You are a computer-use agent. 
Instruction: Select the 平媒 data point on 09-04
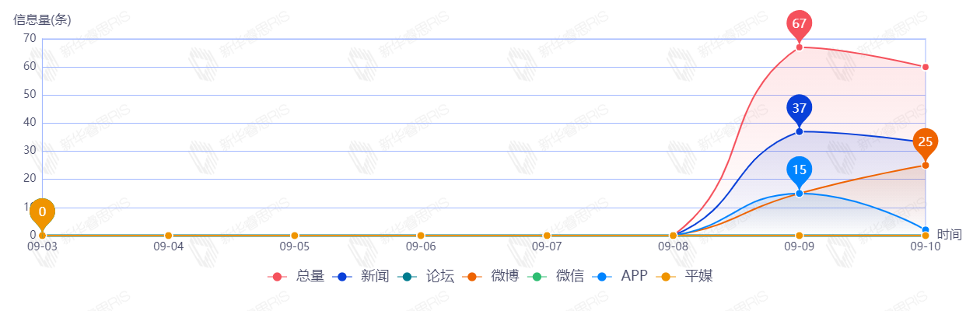pyautogui.click(x=168, y=236)
